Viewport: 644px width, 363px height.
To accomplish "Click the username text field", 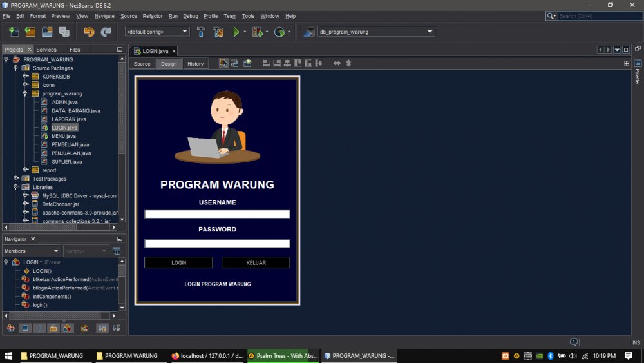I will point(217,214).
